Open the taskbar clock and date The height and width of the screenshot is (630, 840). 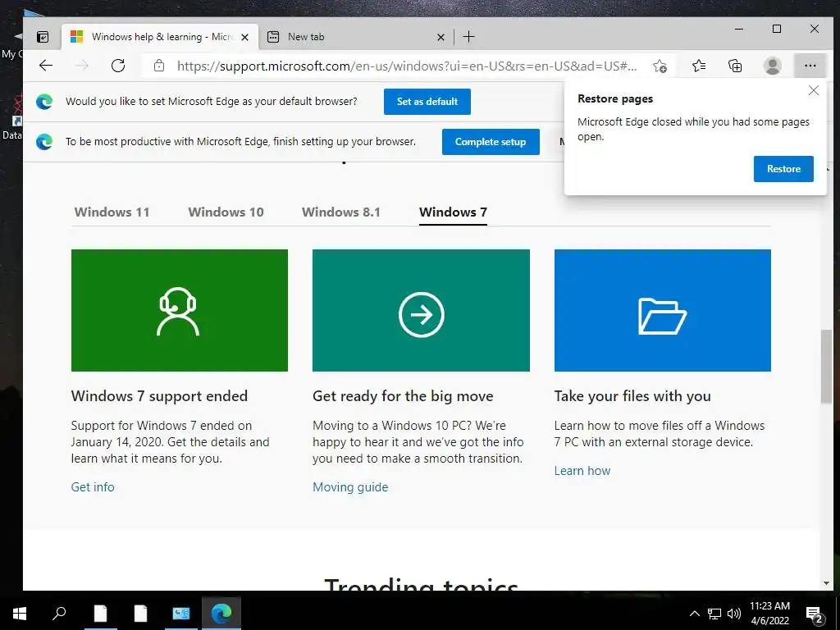click(769, 614)
